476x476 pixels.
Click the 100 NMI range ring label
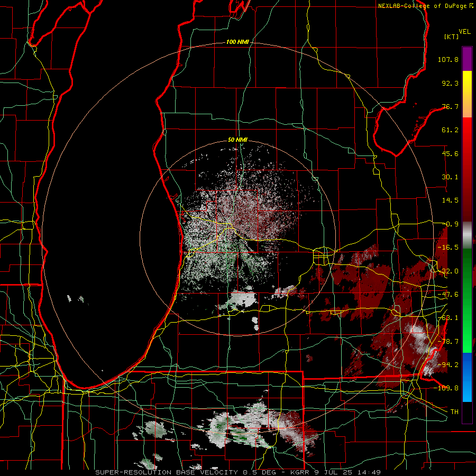click(x=237, y=42)
